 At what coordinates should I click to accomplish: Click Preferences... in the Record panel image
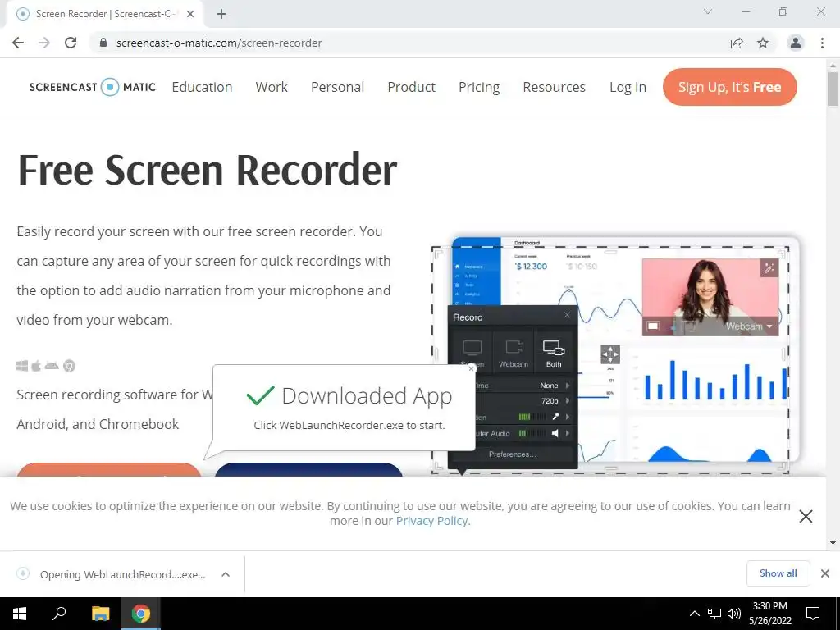coord(512,454)
